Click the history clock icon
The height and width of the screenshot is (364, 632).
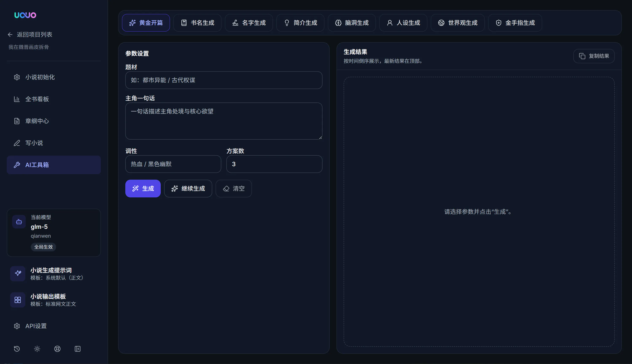[x=17, y=349]
